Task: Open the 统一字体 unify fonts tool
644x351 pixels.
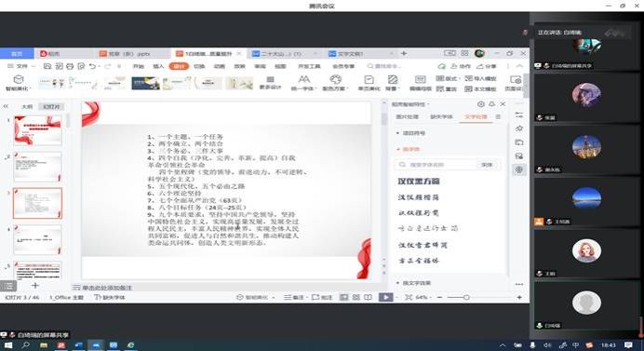Action: click(303, 83)
